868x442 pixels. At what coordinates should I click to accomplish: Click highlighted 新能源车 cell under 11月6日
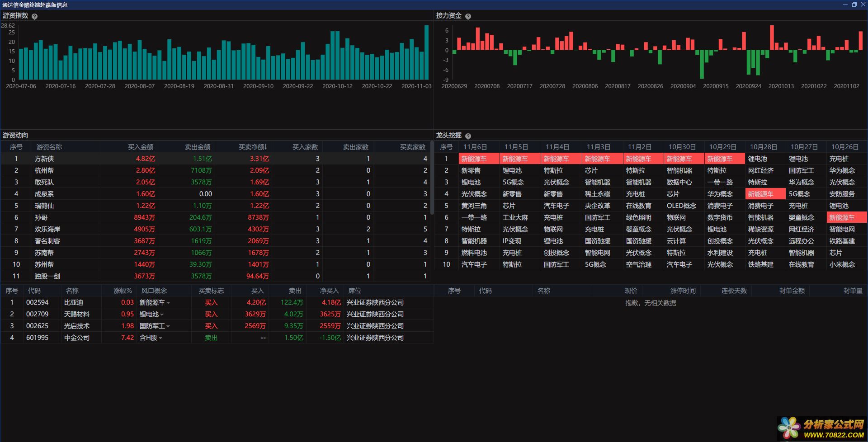click(479, 159)
